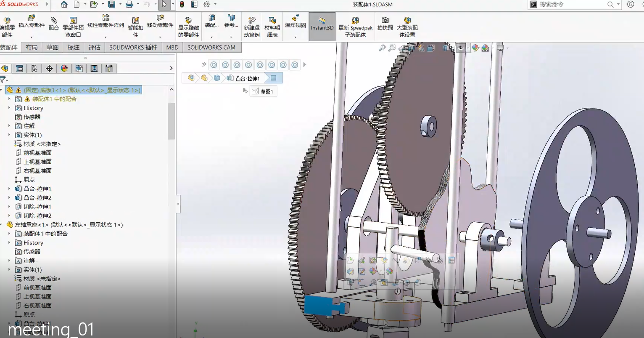644x338 pixels.
Task: Switch to the 草图 tab
Action: click(x=53, y=48)
